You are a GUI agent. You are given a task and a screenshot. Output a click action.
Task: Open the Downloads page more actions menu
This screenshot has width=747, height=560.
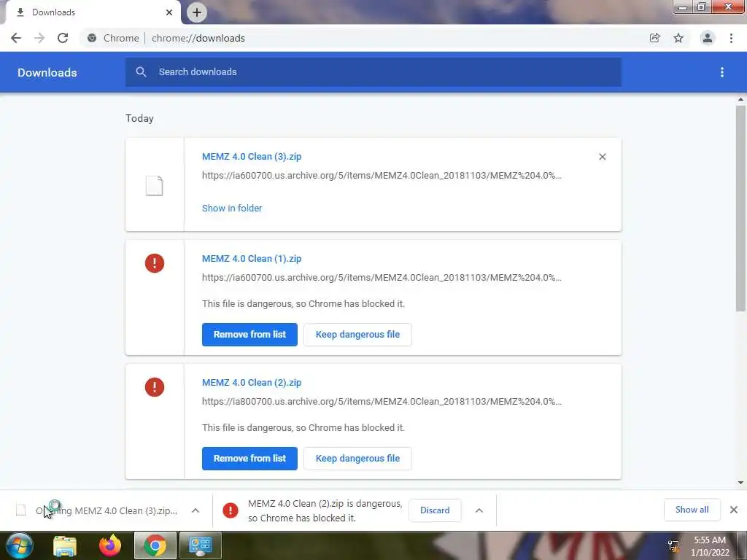(x=722, y=72)
